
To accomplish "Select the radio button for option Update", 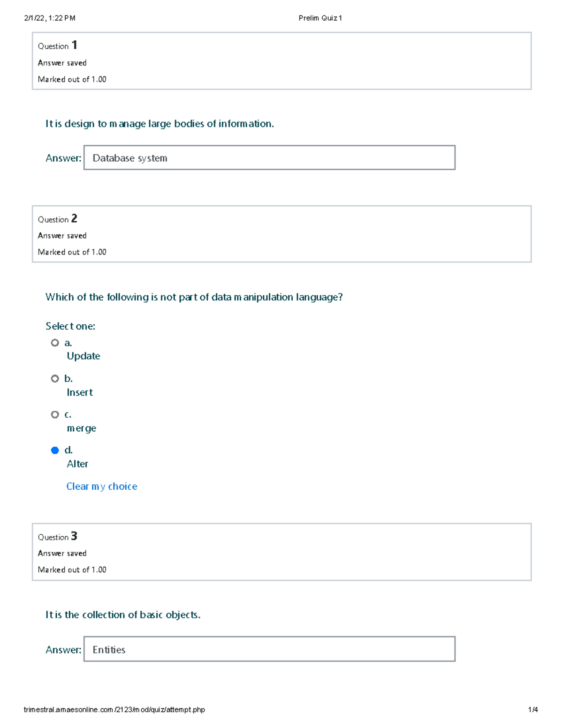I will click(55, 343).
